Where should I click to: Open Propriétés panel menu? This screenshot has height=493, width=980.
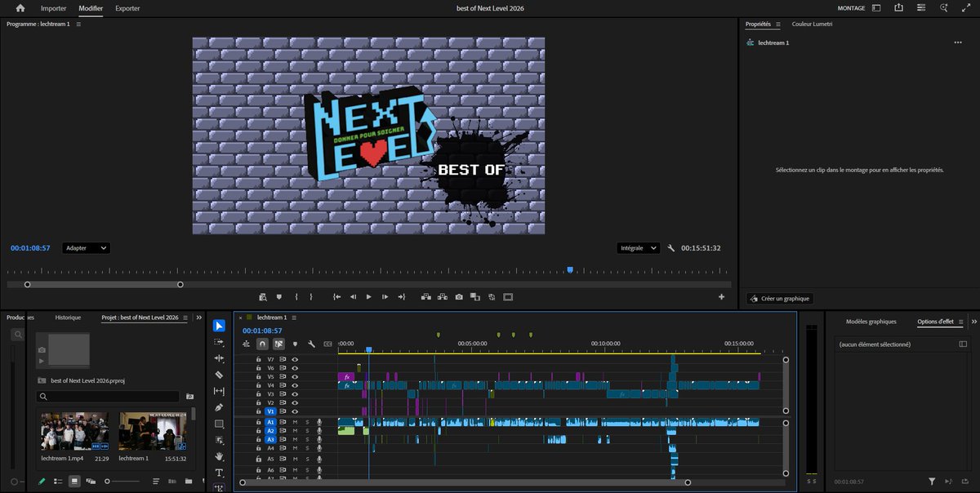click(x=778, y=24)
